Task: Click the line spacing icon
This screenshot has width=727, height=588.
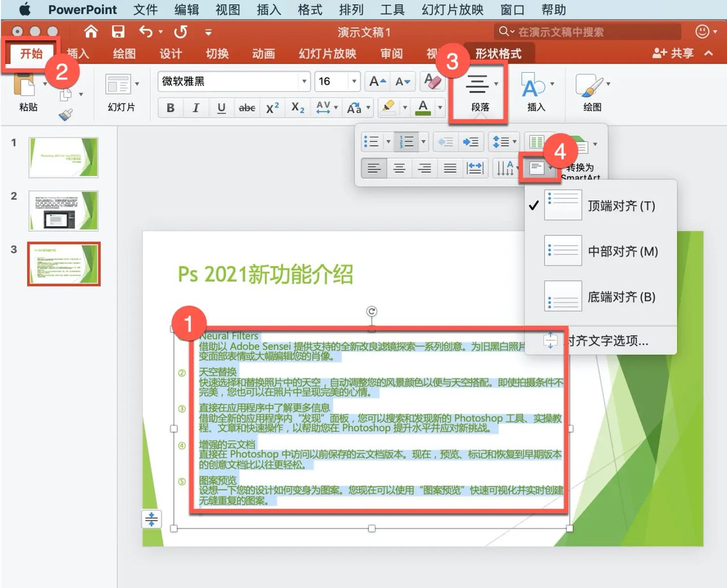Action: pyautogui.click(x=501, y=141)
